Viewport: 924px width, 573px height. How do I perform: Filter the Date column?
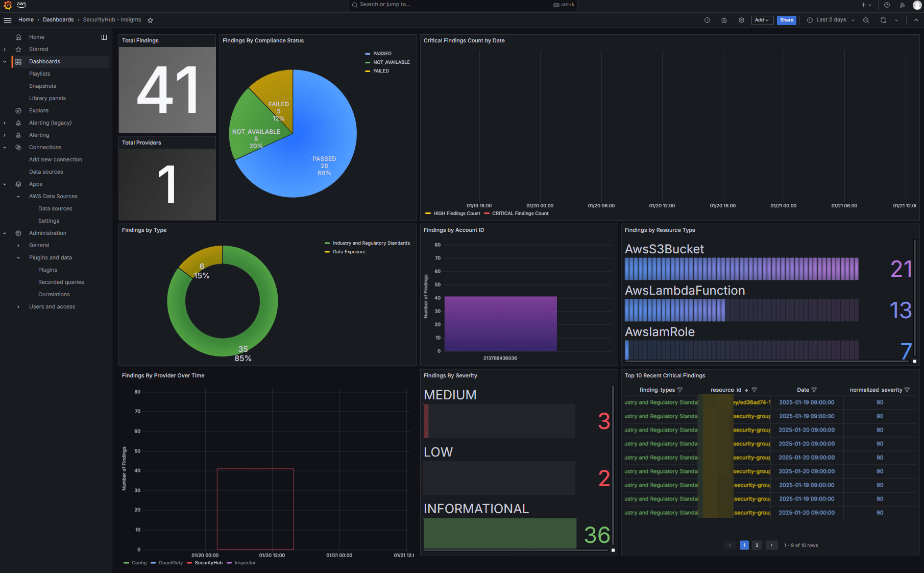pyautogui.click(x=814, y=390)
